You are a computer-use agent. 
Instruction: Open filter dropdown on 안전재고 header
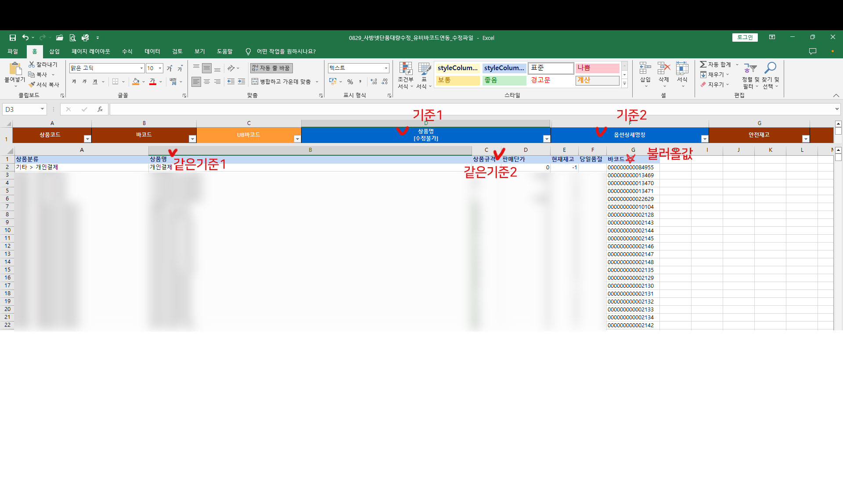[806, 139]
